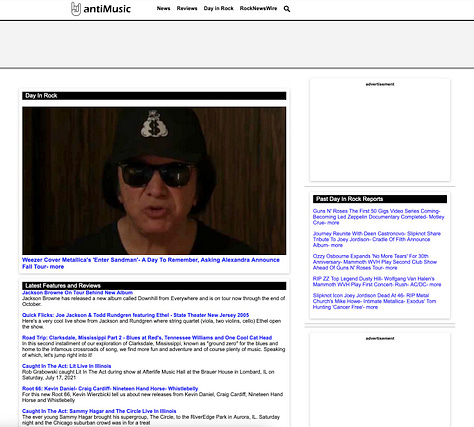The image size is (474, 427).
Task: Open Ozzy Osbourne Expands 'No More Tears' report
Action: pos(375,262)
